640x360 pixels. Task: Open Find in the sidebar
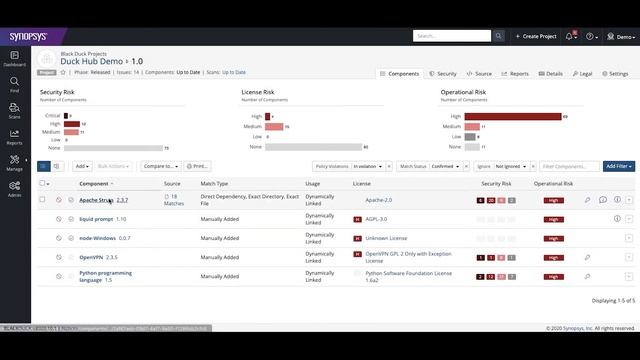pos(15,85)
